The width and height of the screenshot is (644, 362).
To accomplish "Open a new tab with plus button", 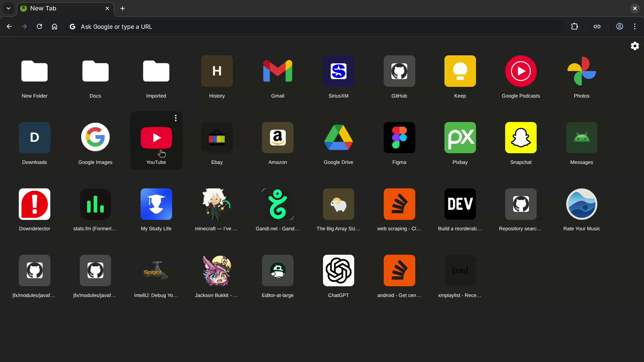I will (122, 8).
